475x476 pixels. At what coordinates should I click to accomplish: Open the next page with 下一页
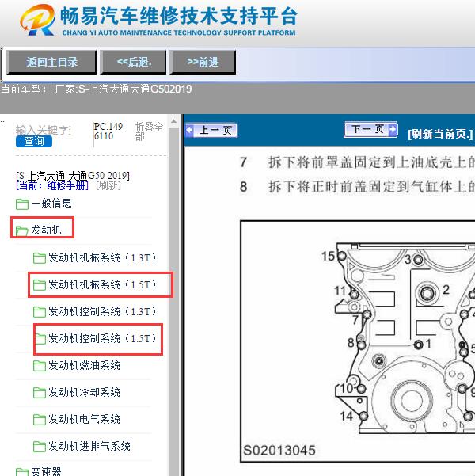point(370,129)
